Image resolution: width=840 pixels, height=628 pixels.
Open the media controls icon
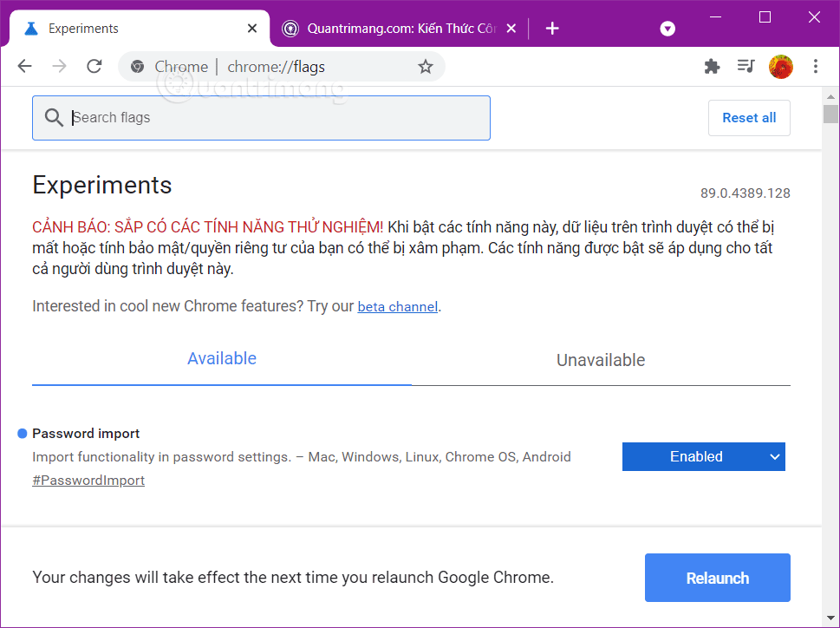[x=746, y=67]
